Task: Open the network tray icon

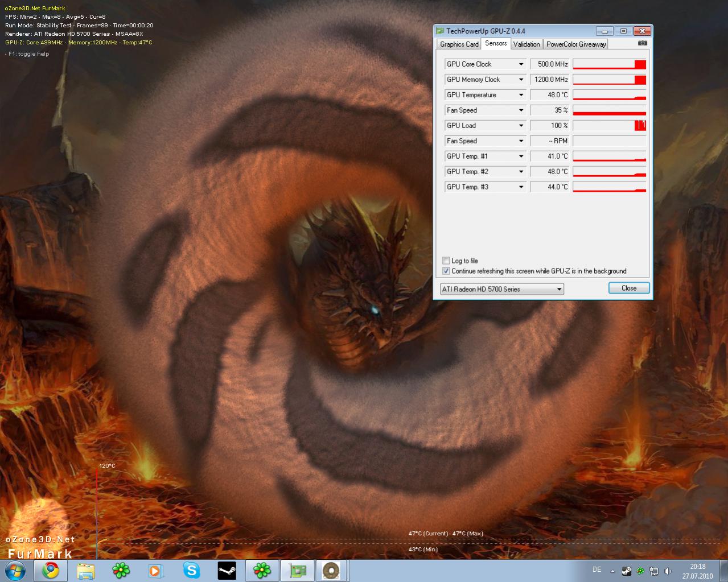Action: tap(655, 571)
